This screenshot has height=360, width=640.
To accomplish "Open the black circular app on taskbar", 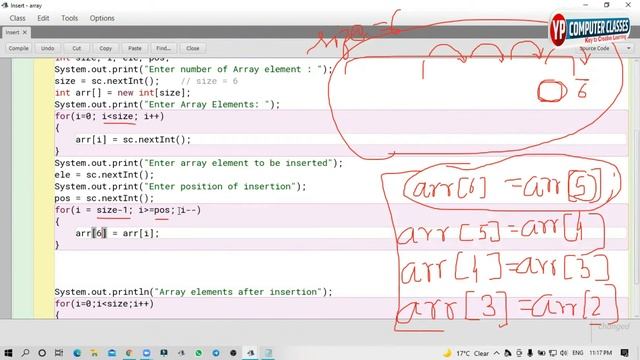I will coord(233,353).
